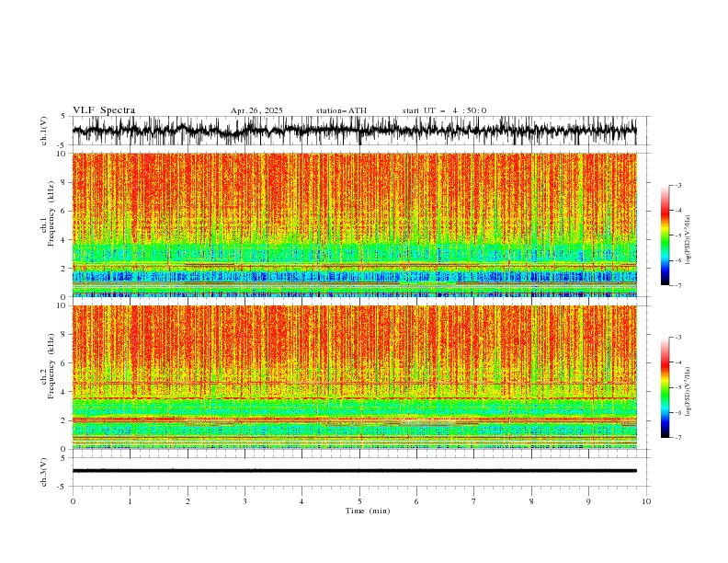Click the '-3' label on ch.1 color bar
The image size is (728, 563).
(677, 185)
